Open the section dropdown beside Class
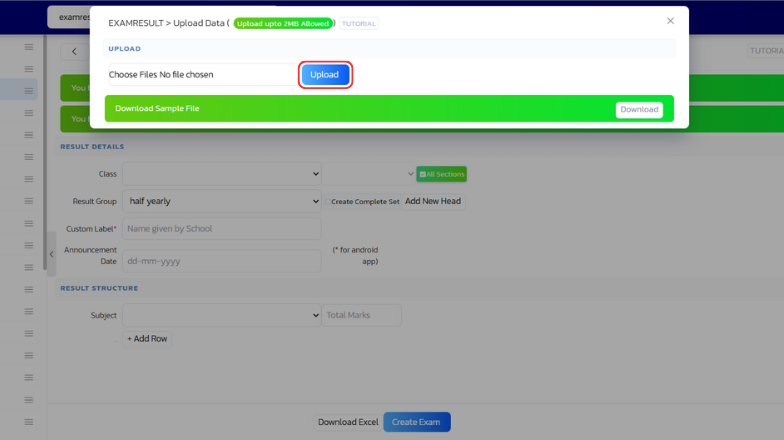This screenshot has height=440, width=784. point(369,174)
